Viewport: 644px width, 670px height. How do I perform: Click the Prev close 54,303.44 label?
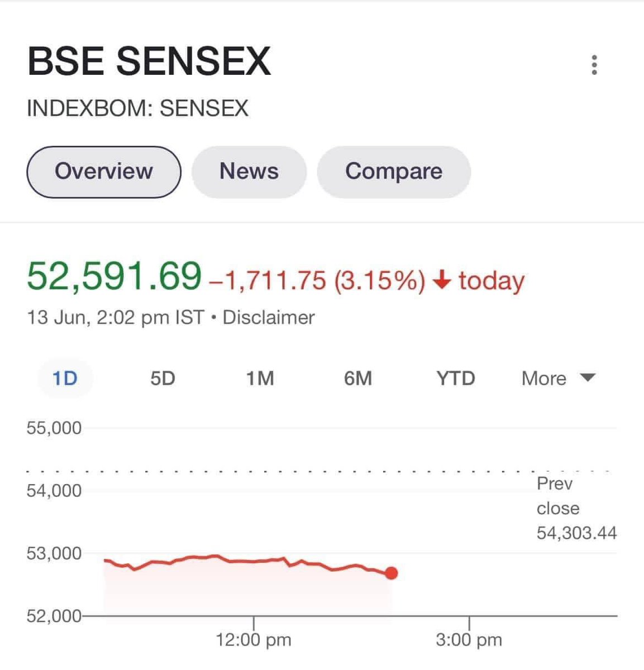pos(576,508)
